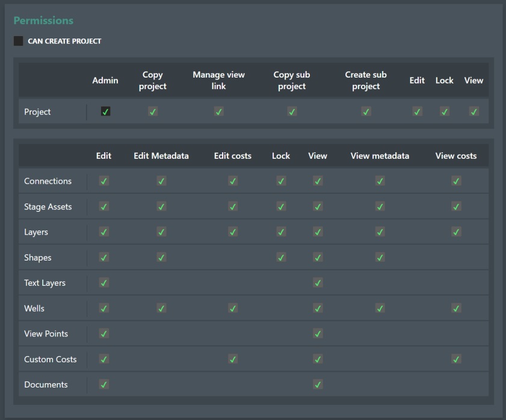Toggle Manage view link permission for Project
The width and height of the screenshot is (506, 420).
[219, 112]
